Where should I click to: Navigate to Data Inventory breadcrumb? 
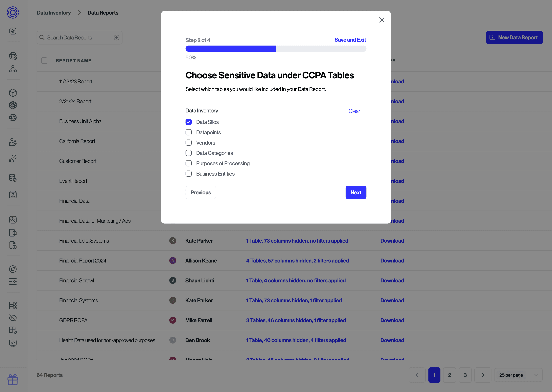point(54,12)
